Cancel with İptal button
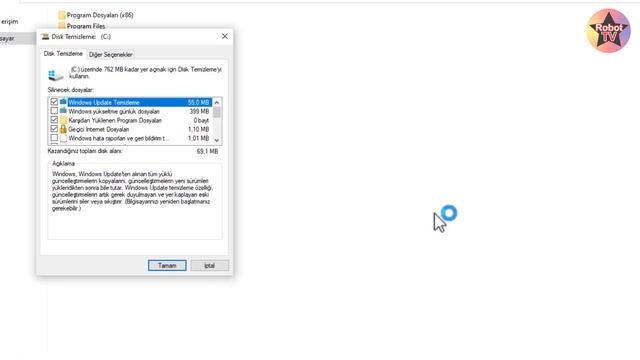640x360 pixels. [x=209, y=266]
